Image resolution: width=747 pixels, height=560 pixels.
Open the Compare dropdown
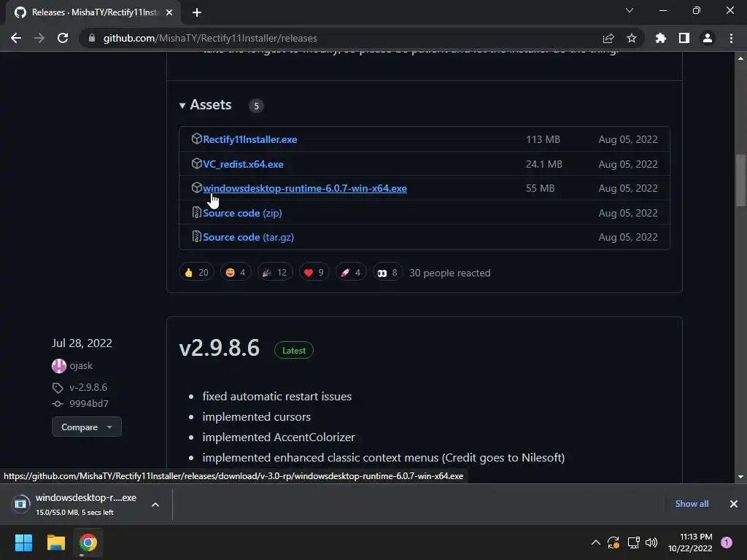pyautogui.click(x=87, y=427)
